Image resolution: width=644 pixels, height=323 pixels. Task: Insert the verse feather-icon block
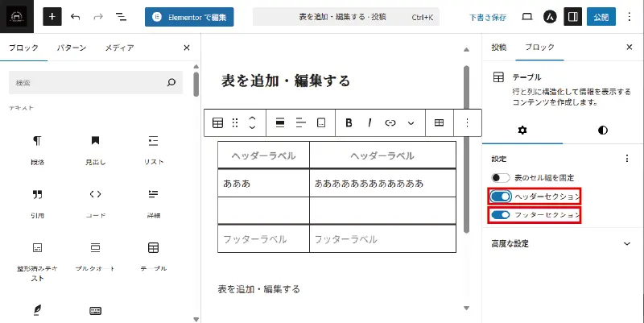coord(37,311)
